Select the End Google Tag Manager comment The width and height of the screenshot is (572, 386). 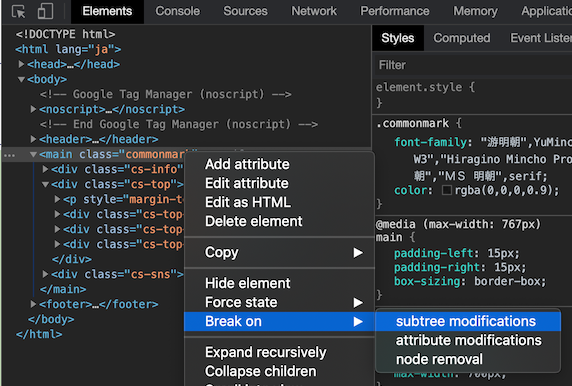click(179, 124)
